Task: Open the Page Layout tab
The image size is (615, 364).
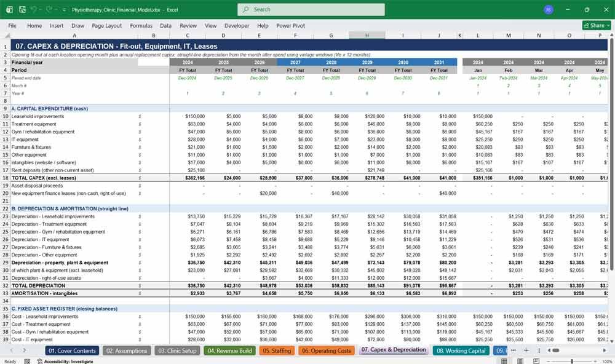Action: click(106, 25)
